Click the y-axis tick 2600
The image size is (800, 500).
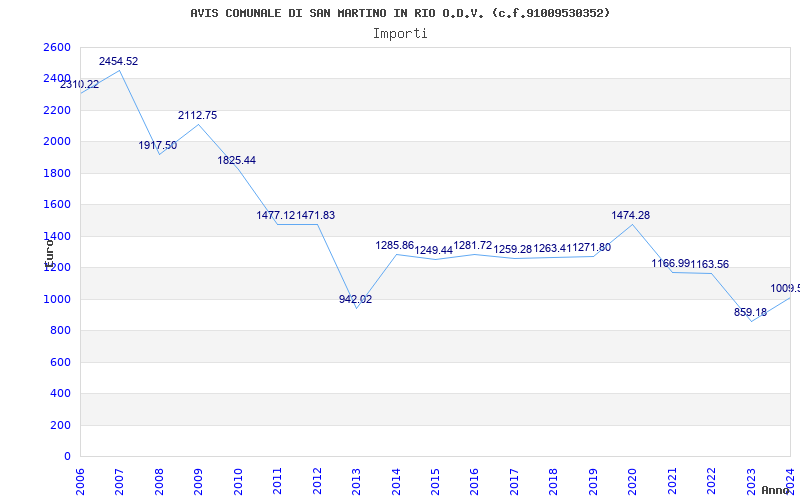point(57,47)
